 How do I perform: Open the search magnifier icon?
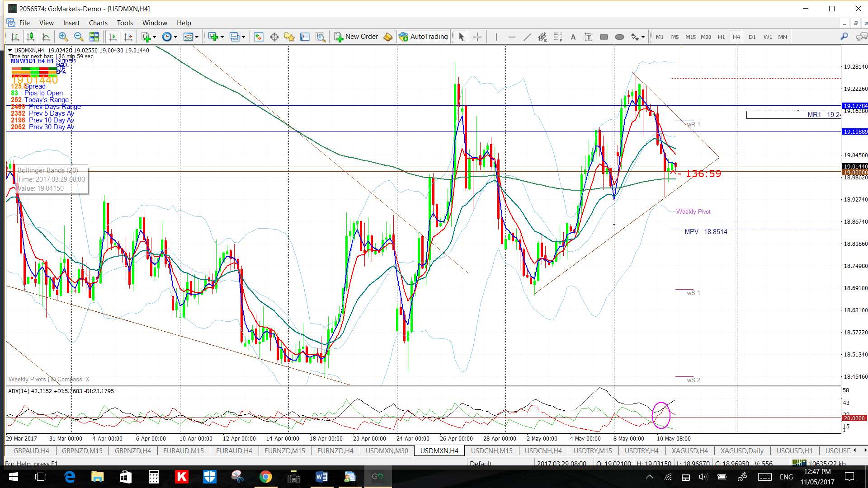(x=844, y=37)
